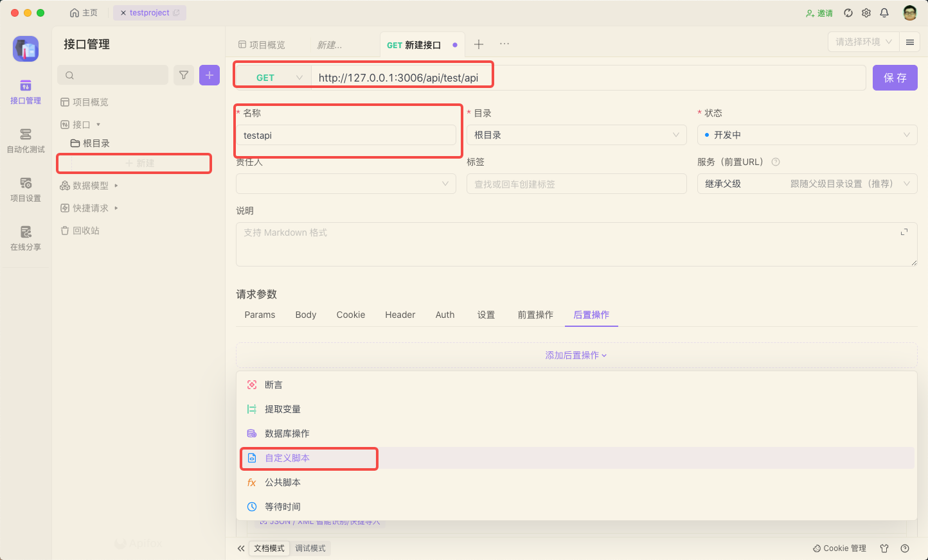Open the 请选择环境 environment dropdown
The height and width of the screenshot is (560, 928).
point(863,42)
